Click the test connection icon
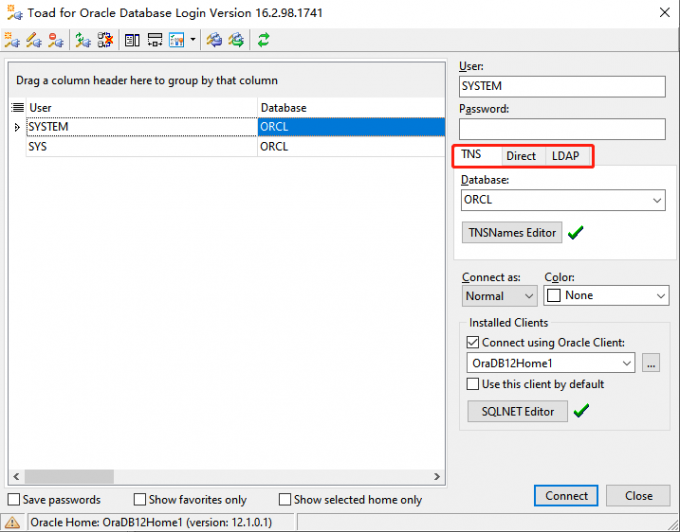This screenshot has width=680, height=532. tap(83, 40)
